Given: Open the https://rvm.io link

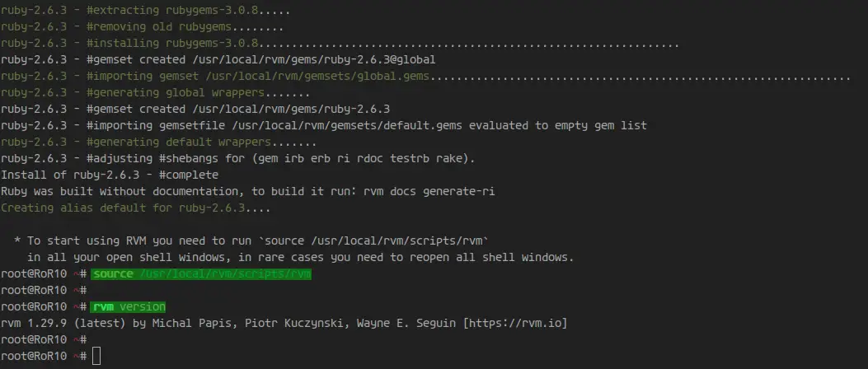Looking at the screenshot, I should 515,323.
